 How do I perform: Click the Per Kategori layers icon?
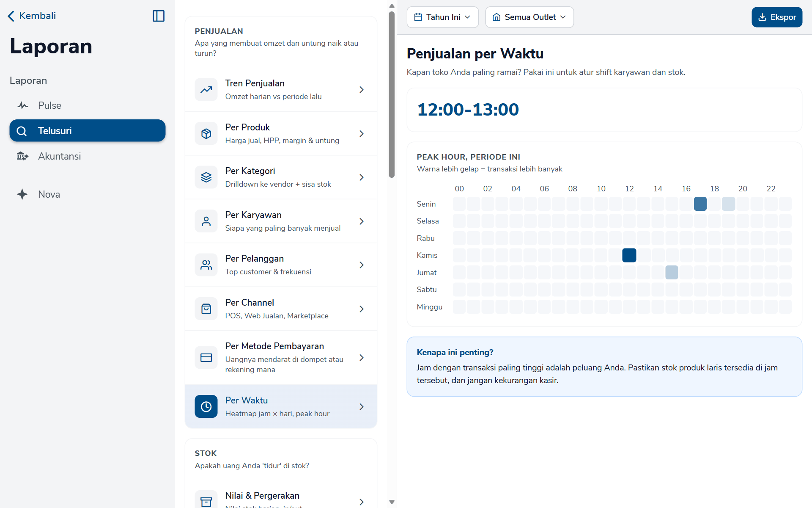click(x=206, y=177)
